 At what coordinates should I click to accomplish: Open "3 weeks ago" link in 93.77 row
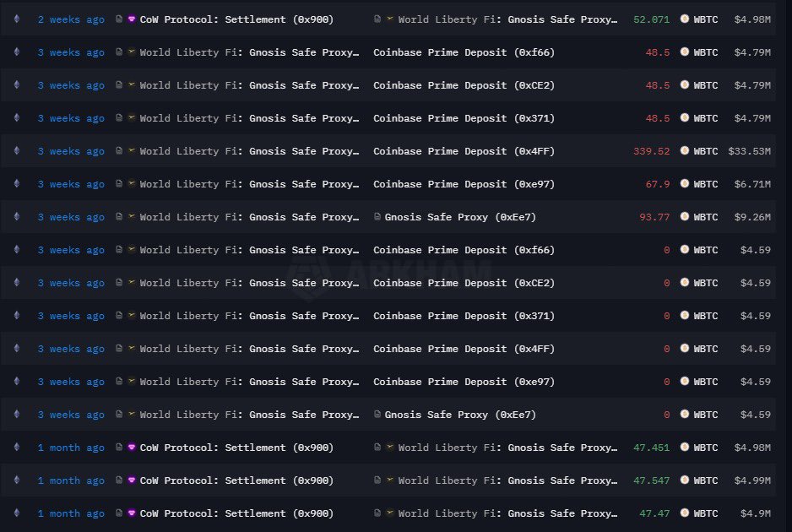tap(71, 217)
